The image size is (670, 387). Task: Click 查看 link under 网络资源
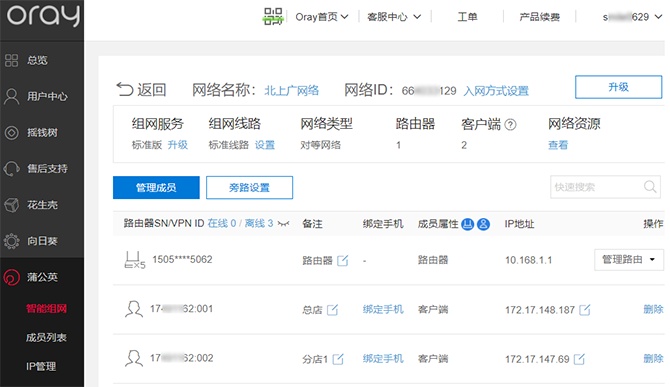tap(558, 145)
